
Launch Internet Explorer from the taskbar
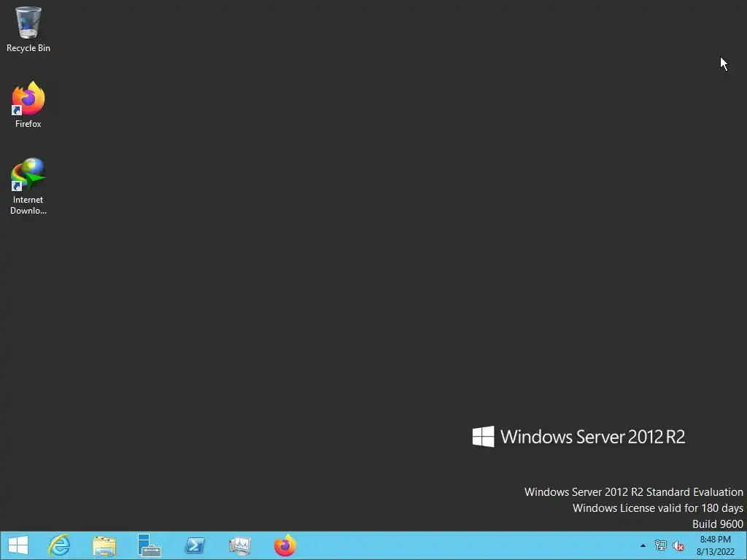[x=59, y=545]
